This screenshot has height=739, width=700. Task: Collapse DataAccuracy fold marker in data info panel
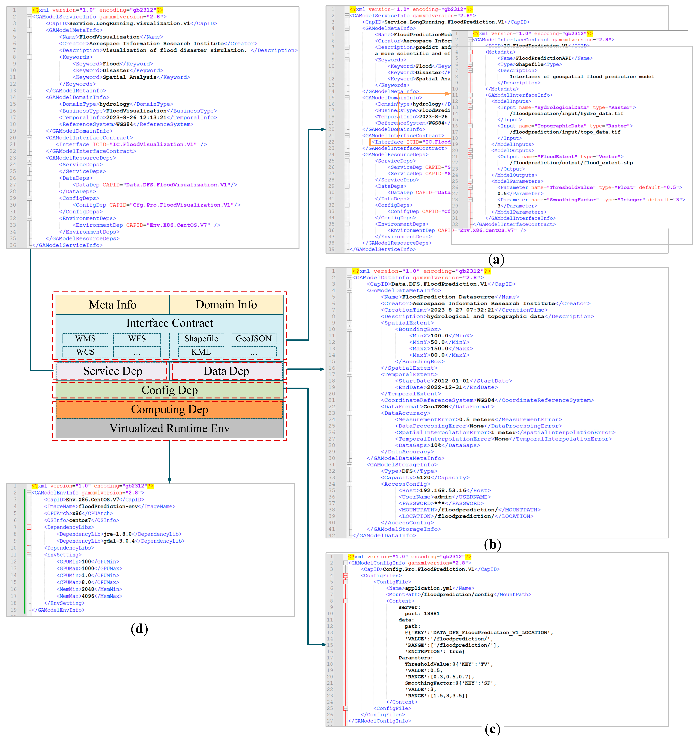(349, 413)
